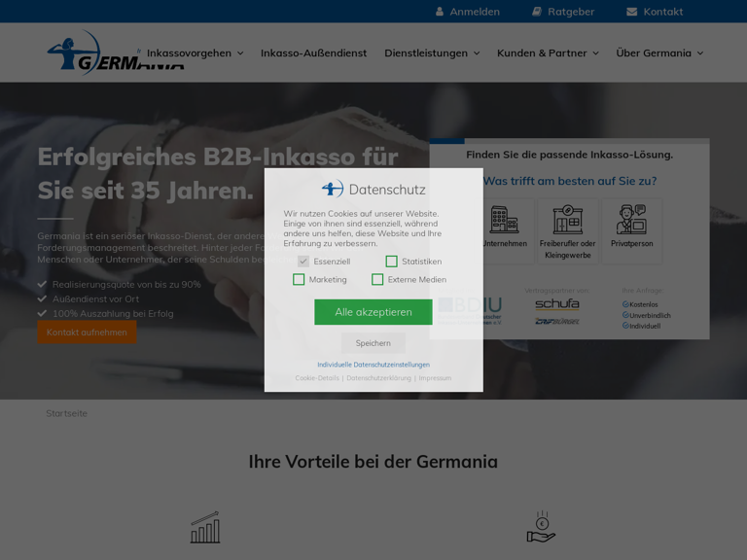Click the Speichern button

tap(373, 343)
